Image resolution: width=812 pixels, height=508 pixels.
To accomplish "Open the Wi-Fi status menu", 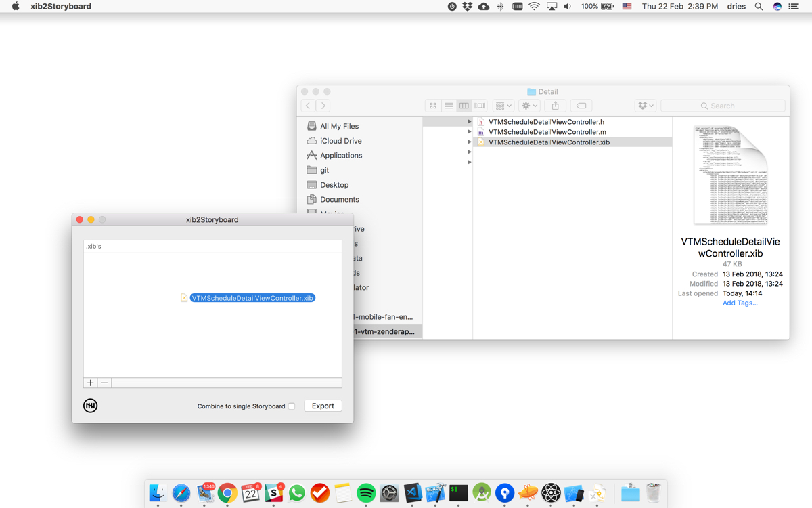I will tap(534, 6).
